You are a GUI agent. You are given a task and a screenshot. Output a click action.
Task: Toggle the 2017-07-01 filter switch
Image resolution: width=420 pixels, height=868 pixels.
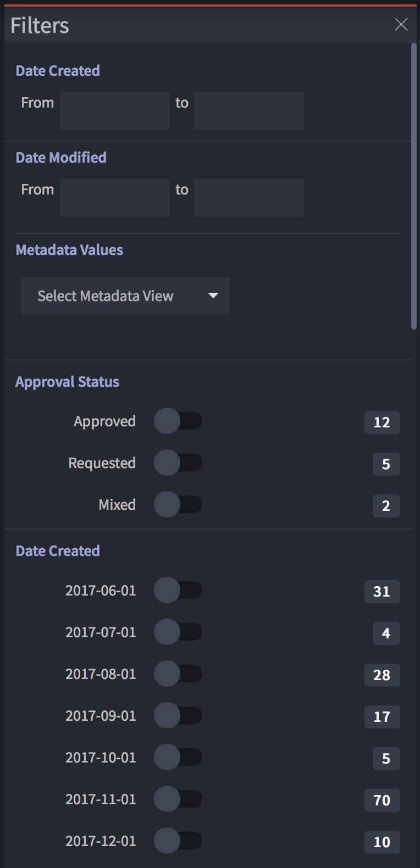(x=178, y=632)
